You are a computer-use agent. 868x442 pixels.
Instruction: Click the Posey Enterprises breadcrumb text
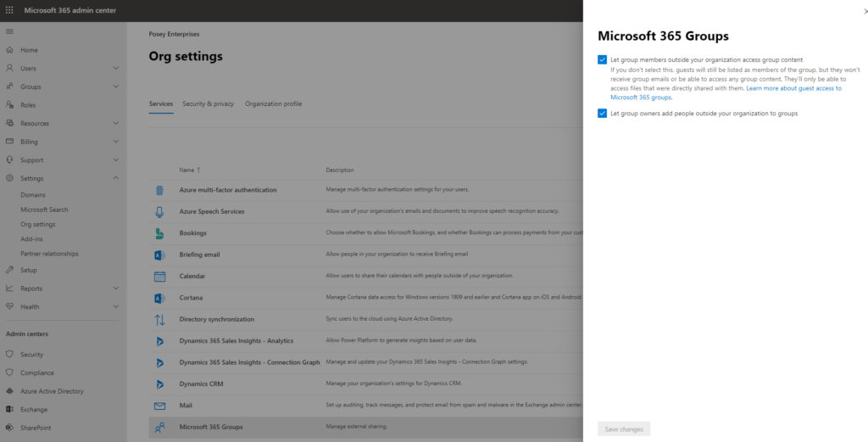pos(174,34)
